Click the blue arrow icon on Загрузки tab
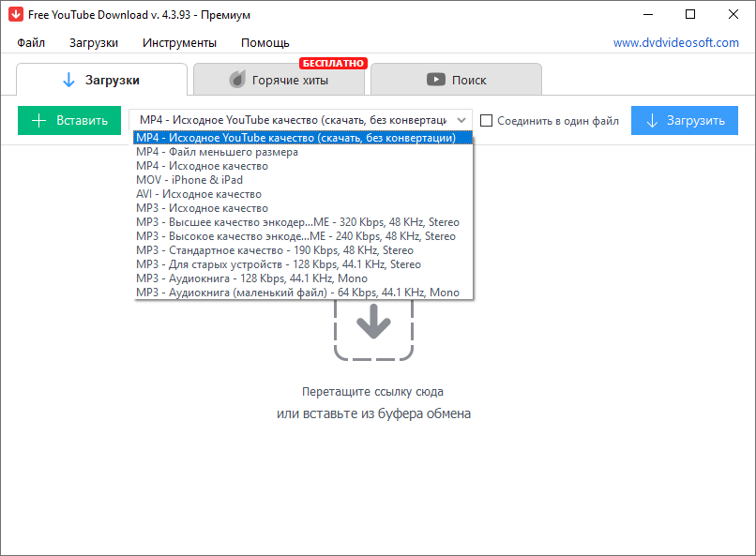The height and width of the screenshot is (556, 756). click(x=68, y=80)
